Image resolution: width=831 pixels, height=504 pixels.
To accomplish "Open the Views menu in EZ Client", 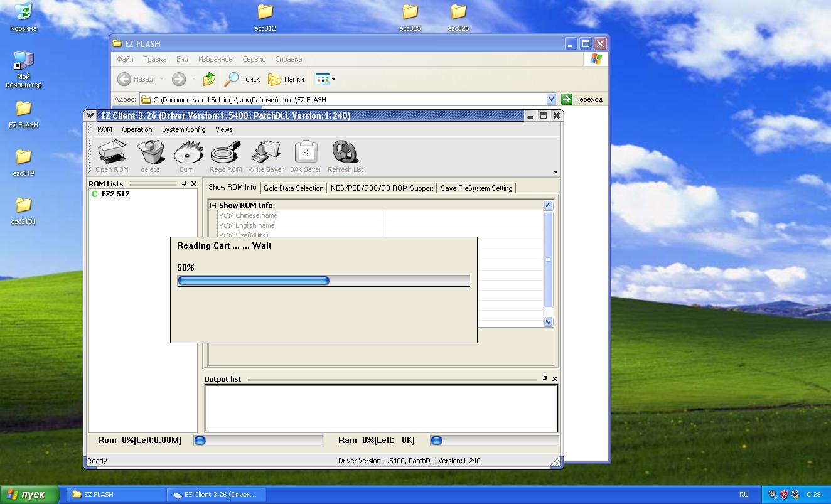I will (x=224, y=129).
